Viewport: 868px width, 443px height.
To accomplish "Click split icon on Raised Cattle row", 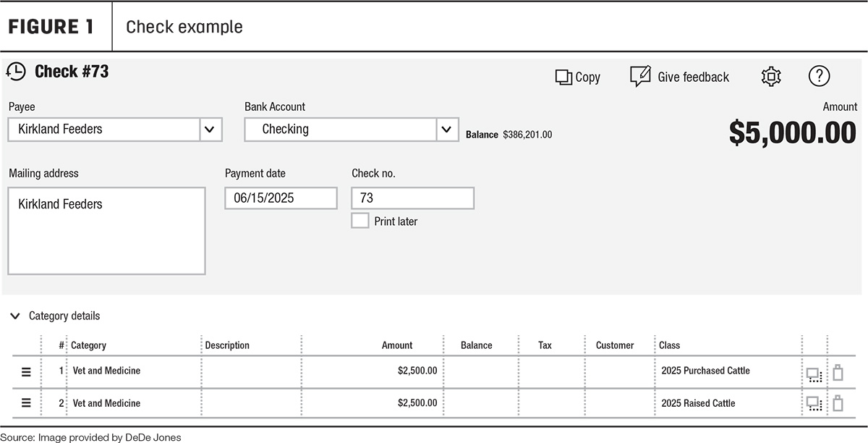I will [x=814, y=404].
